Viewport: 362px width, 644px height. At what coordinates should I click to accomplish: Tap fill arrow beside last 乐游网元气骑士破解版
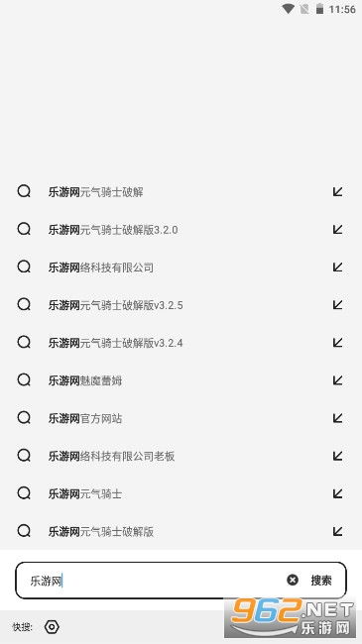click(x=338, y=531)
